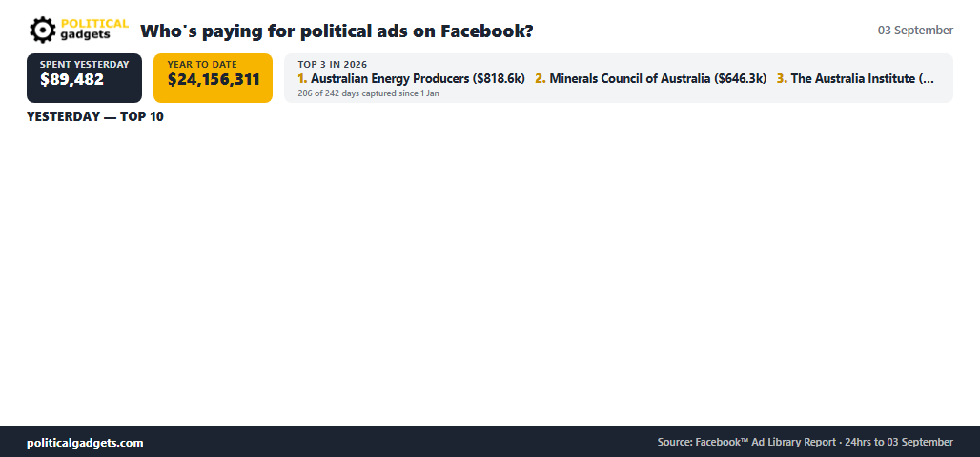Click the 'YESTERDAY — TOP 10' heading
The width and height of the screenshot is (980, 457).
click(x=95, y=116)
